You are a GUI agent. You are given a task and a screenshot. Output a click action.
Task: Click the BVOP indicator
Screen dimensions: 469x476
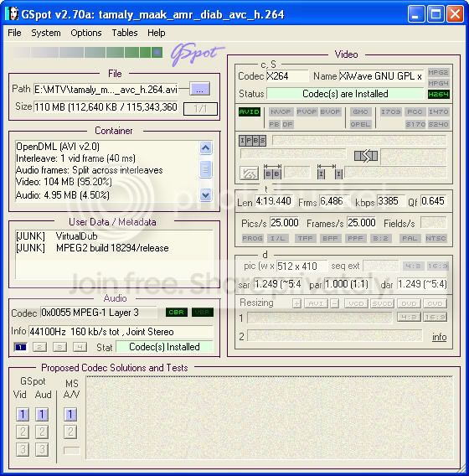[x=330, y=111]
